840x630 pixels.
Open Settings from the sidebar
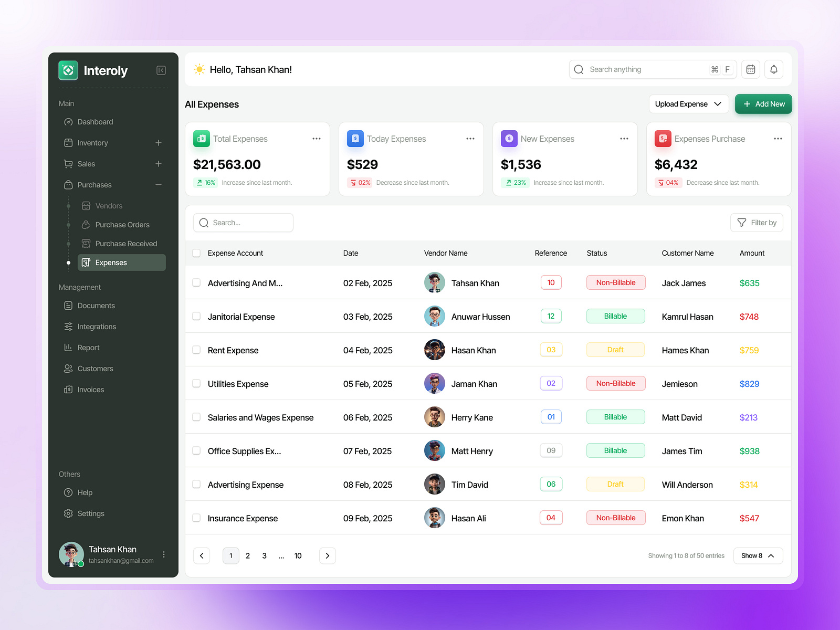tap(90, 513)
